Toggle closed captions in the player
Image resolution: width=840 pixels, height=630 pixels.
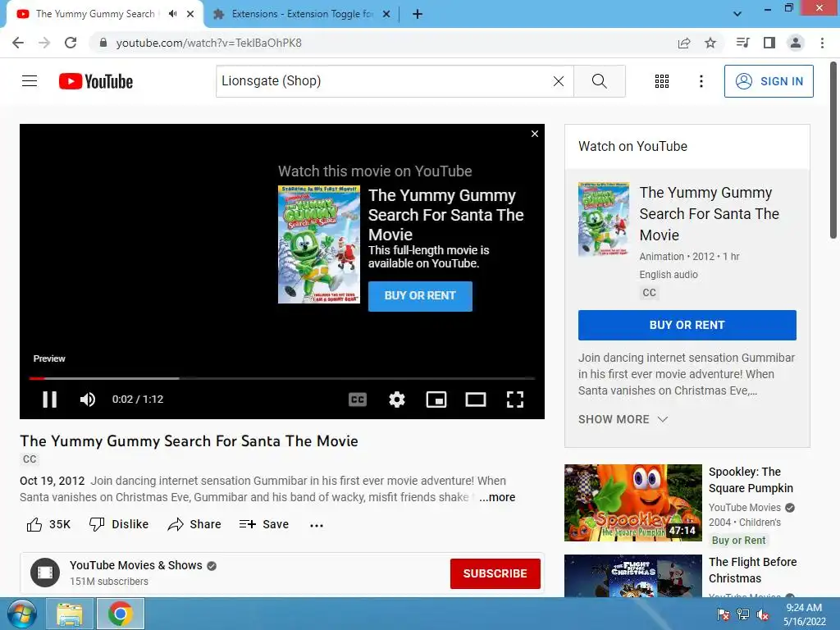[358, 399]
